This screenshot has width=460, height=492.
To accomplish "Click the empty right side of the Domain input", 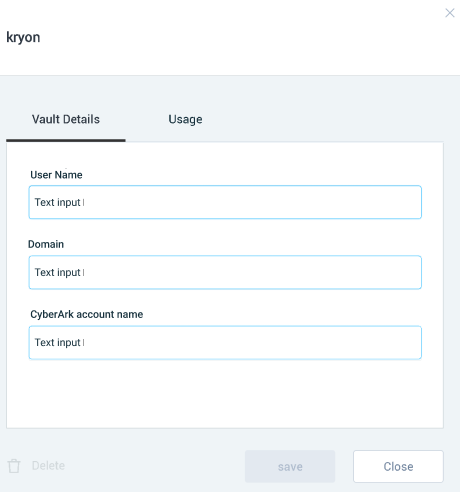I will 300,272.
